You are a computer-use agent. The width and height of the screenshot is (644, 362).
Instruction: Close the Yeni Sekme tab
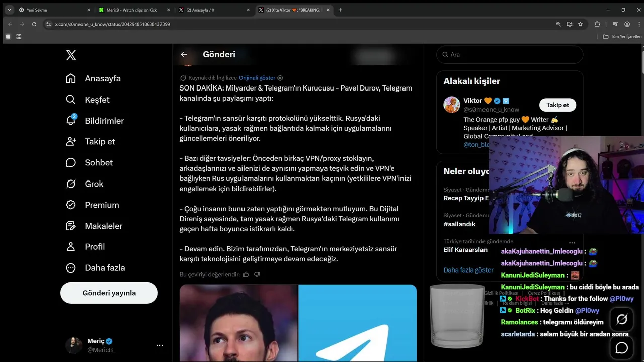[x=89, y=10]
